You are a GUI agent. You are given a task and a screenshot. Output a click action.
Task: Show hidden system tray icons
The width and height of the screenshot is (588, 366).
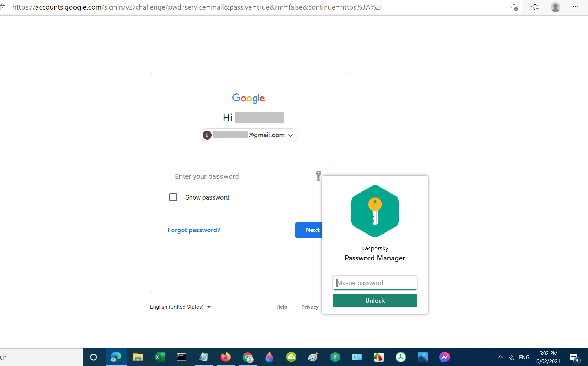coord(500,357)
